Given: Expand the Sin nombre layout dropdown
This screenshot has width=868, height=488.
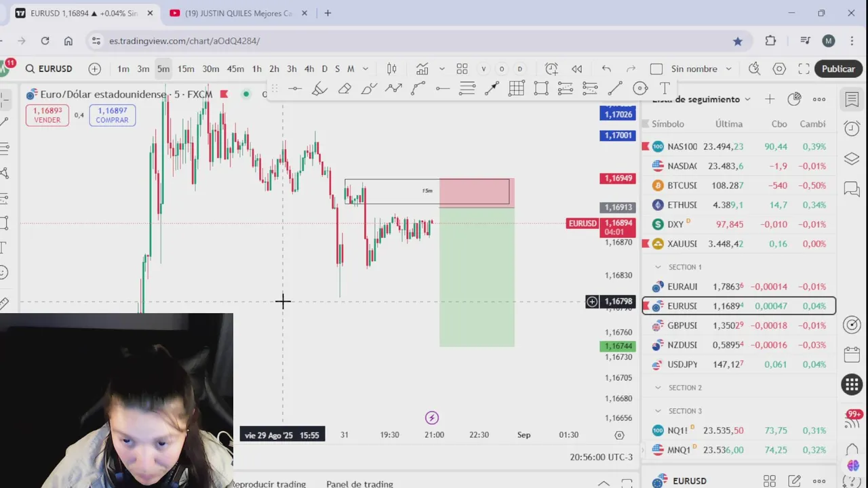Looking at the screenshot, I should 728,68.
